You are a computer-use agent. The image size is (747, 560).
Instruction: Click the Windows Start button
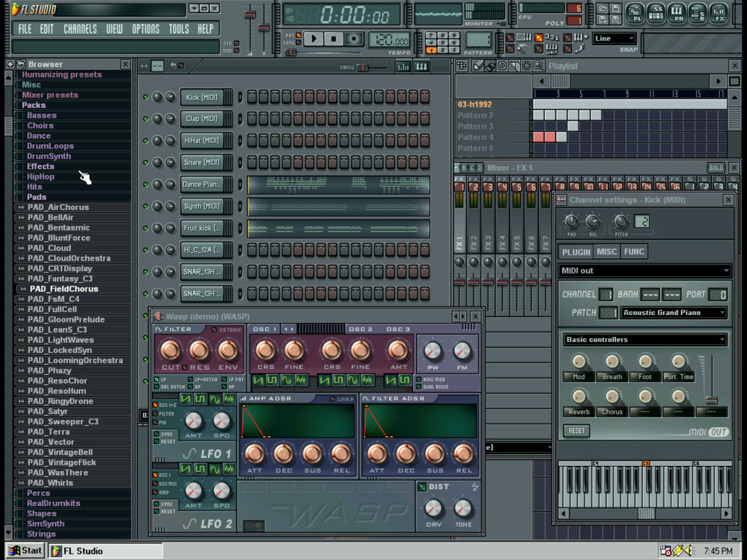pos(26,551)
